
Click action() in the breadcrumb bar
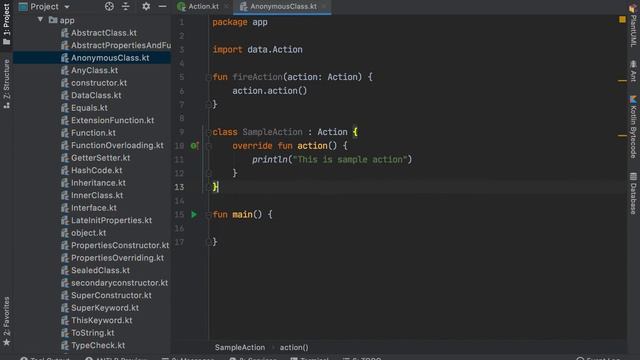click(x=294, y=347)
